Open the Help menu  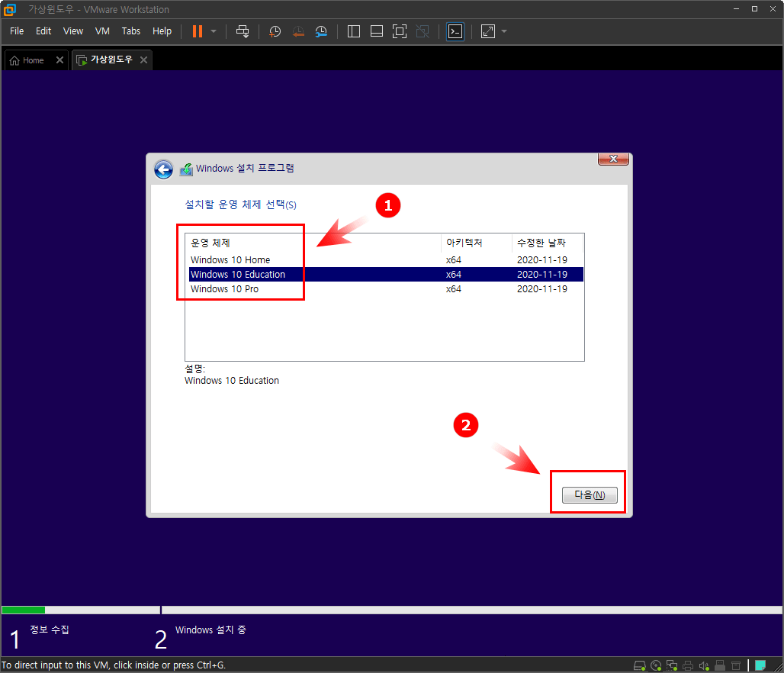tap(162, 31)
